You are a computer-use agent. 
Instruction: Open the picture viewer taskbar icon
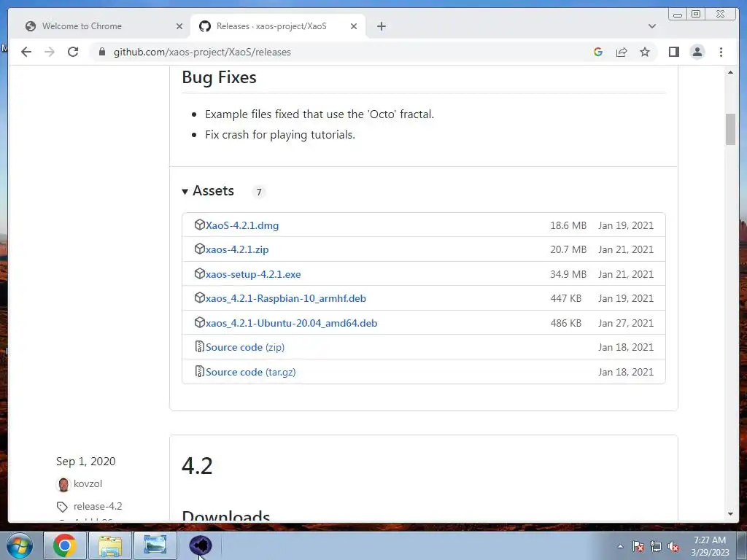pos(155,545)
